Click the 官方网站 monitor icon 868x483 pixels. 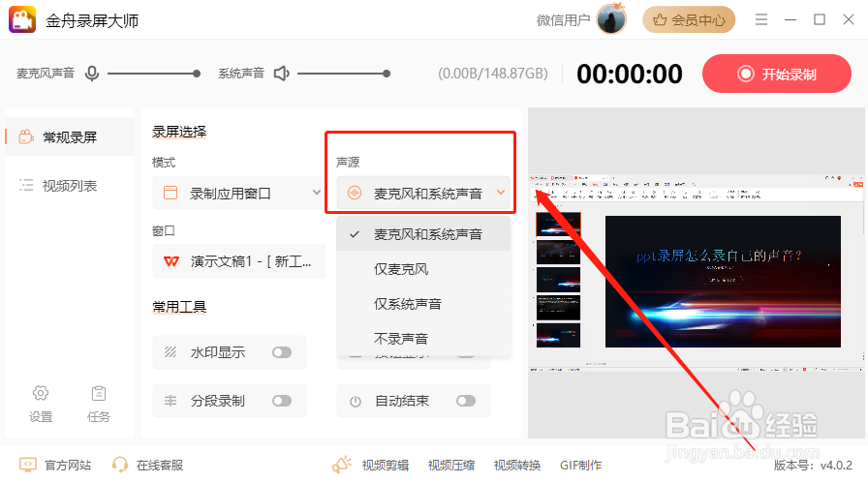(x=28, y=465)
